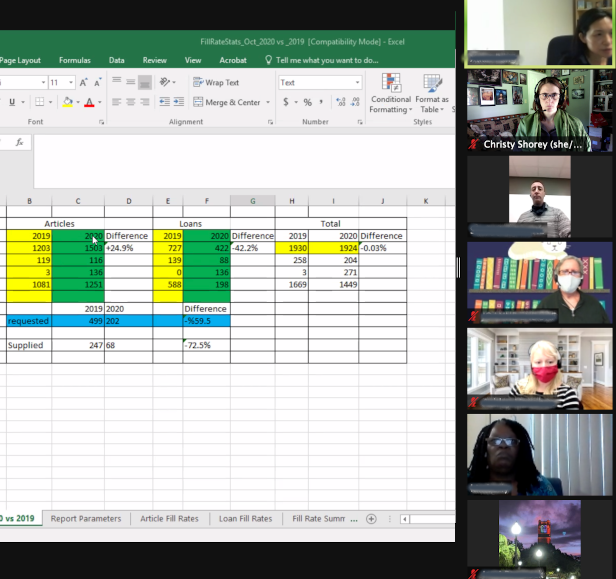Click the Decrease Font Size icon
Screen dimensions: 616x579
(x=97, y=82)
